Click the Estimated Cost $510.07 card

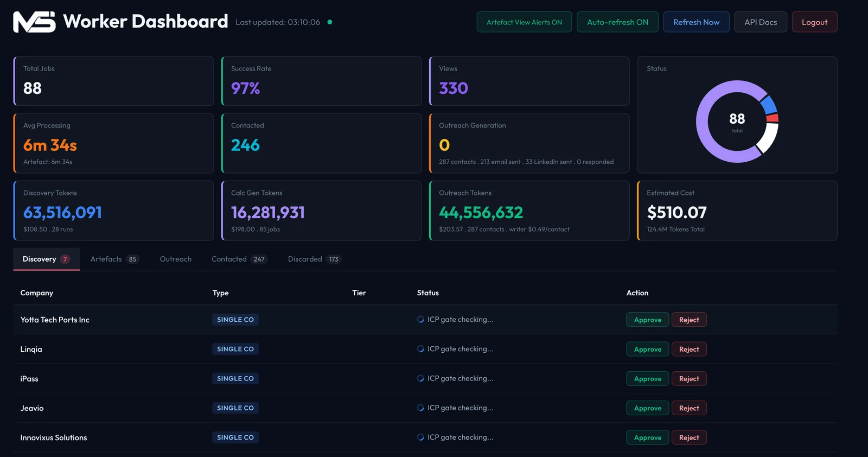[x=737, y=211]
